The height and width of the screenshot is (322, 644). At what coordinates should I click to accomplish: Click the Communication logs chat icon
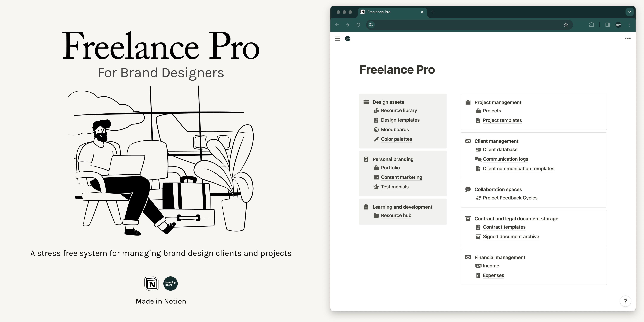coord(478,159)
